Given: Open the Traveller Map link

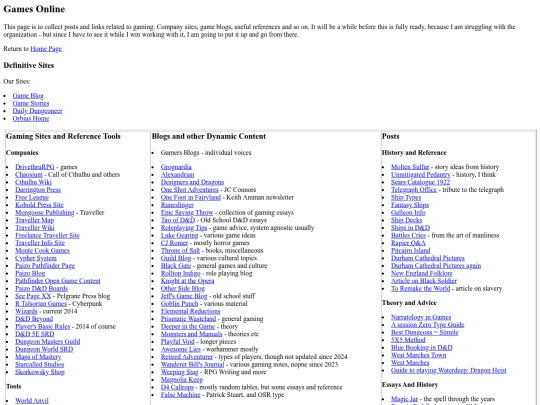Looking at the screenshot, I should (x=34, y=220).
